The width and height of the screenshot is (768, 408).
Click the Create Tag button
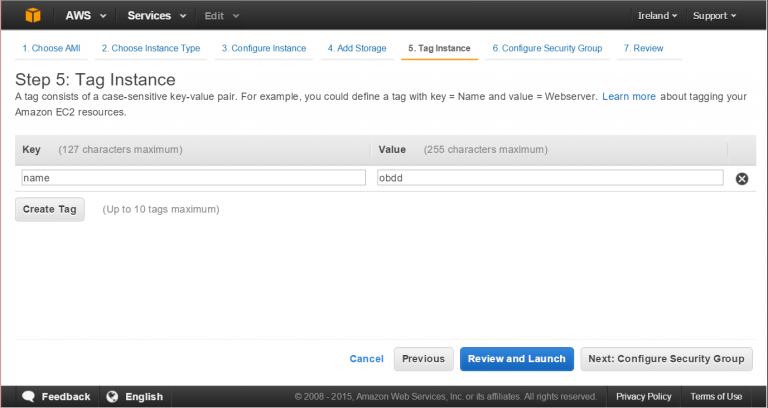(49, 209)
